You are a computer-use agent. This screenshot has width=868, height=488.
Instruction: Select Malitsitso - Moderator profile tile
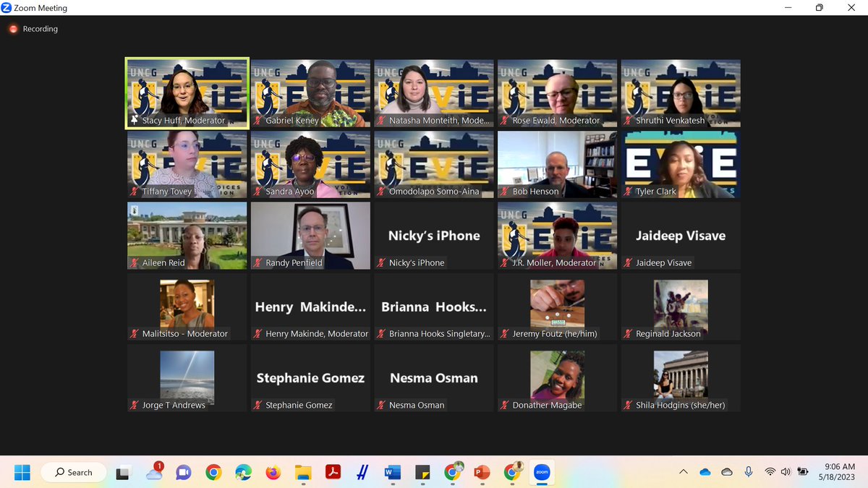(187, 307)
